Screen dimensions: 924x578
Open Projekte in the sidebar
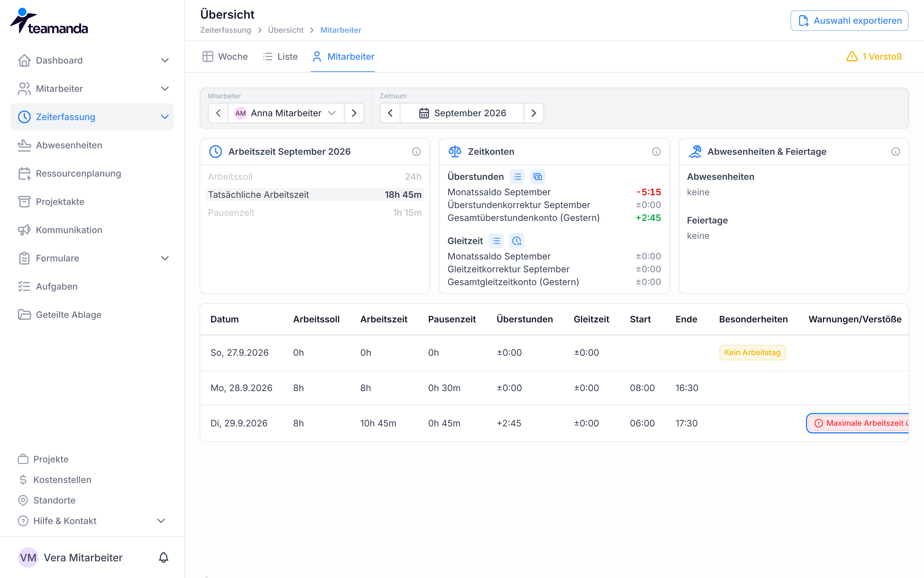(x=43, y=459)
